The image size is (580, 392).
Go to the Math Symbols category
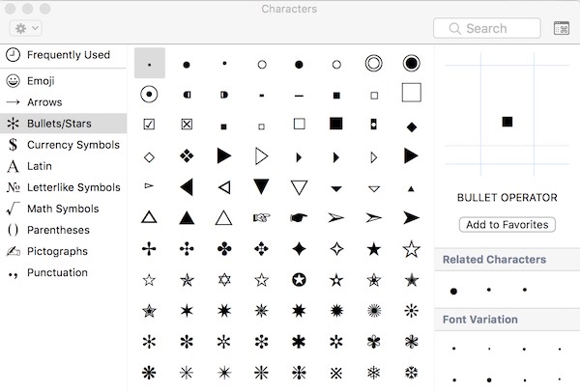(63, 209)
